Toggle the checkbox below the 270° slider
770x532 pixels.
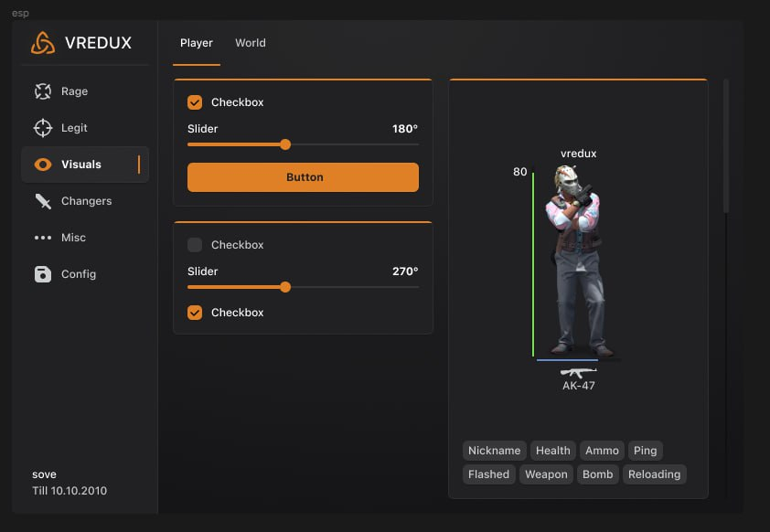tap(195, 313)
